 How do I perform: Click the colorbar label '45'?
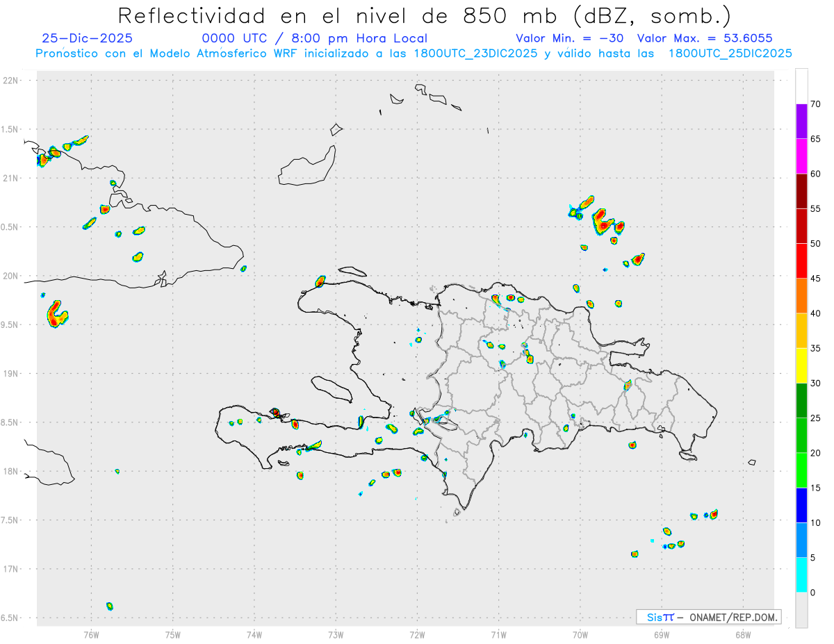[x=816, y=279]
